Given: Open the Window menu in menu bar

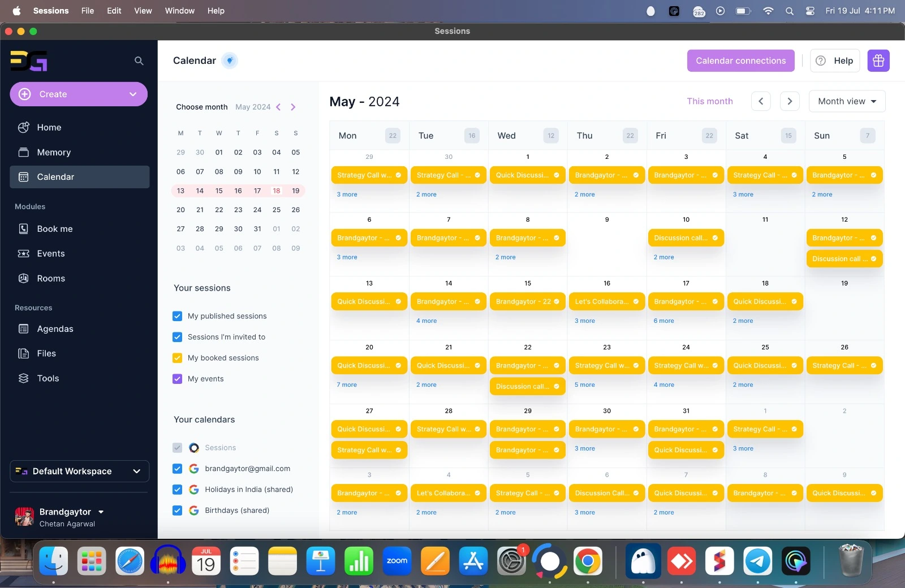Looking at the screenshot, I should click(x=179, y=11).
